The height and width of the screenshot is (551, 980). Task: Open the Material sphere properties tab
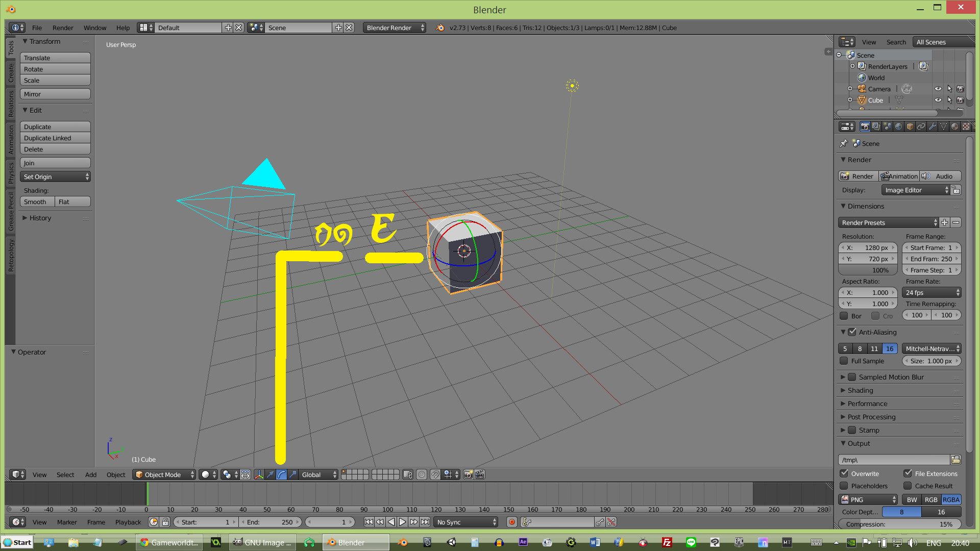[955, 127]
